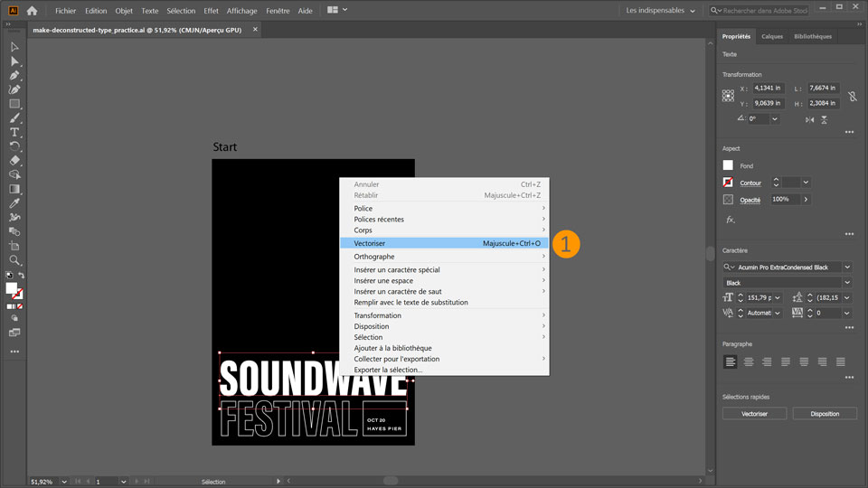This screenshot has height=488, width=868.
Task: Justify text with last line right
Action: (822, 361)
